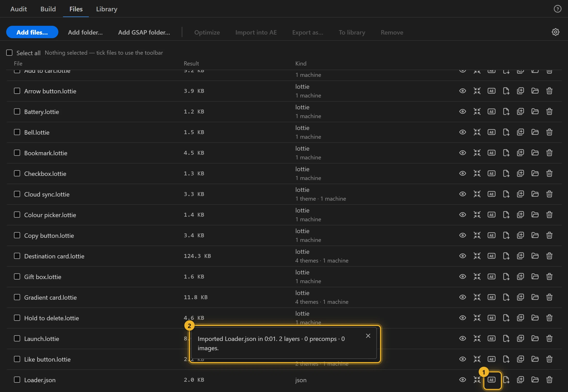This screenshot has width=568, height=392.
Task: Export Gift box.lottie using file arrow icon
Action: (506, 276)
